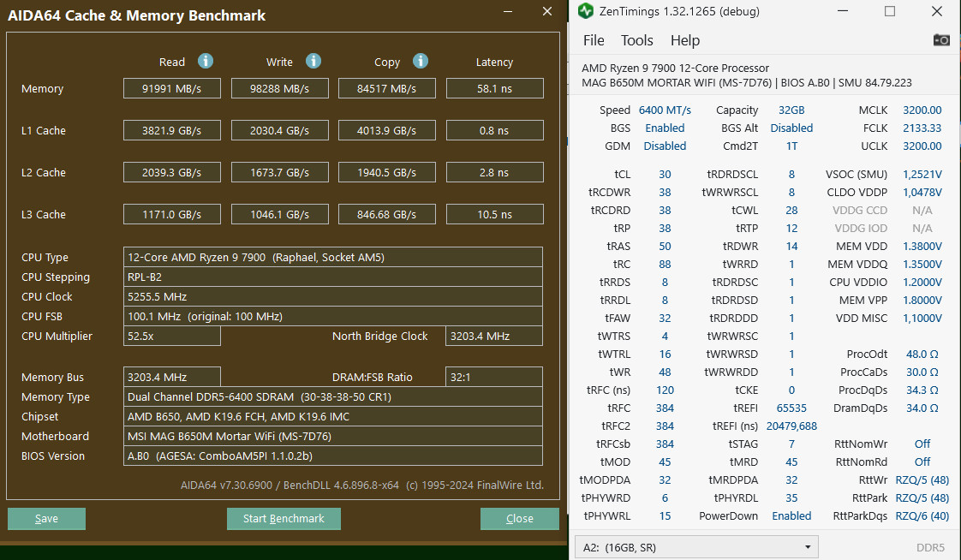Click the MEM VDD value 1.3800V
The height and width of the screenshot is (560, 961).
point(922,246)
